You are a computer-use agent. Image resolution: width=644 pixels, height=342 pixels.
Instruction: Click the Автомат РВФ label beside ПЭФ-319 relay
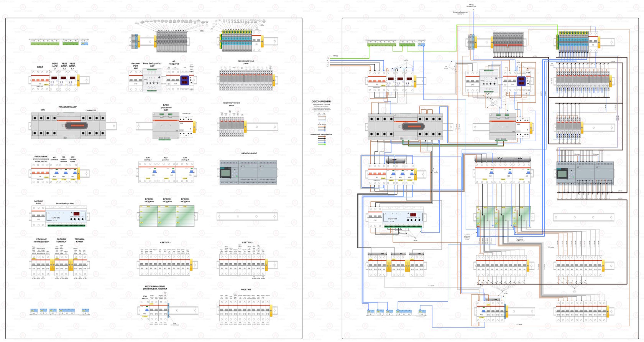[x=38, y=202]
